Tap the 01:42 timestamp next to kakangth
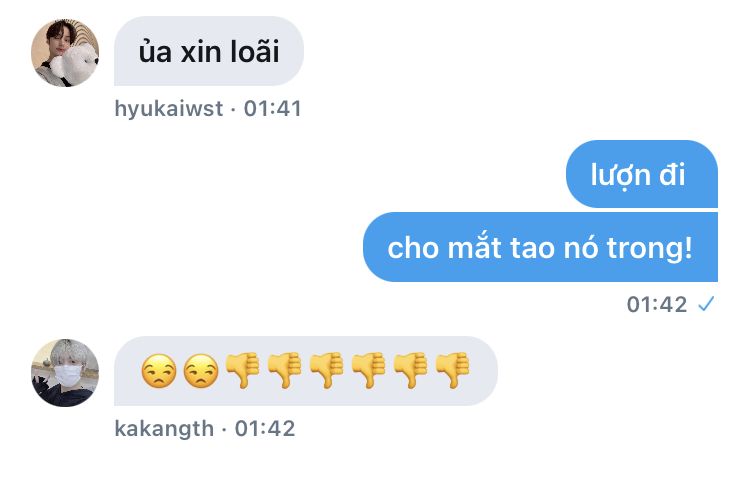Viewport: 750px width, 487px height. [265, 429]
